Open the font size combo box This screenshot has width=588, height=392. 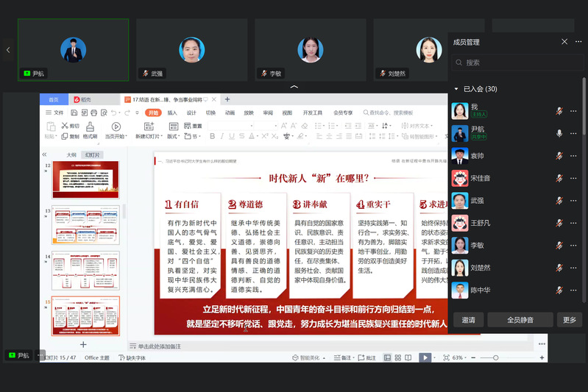click(266, 126)
